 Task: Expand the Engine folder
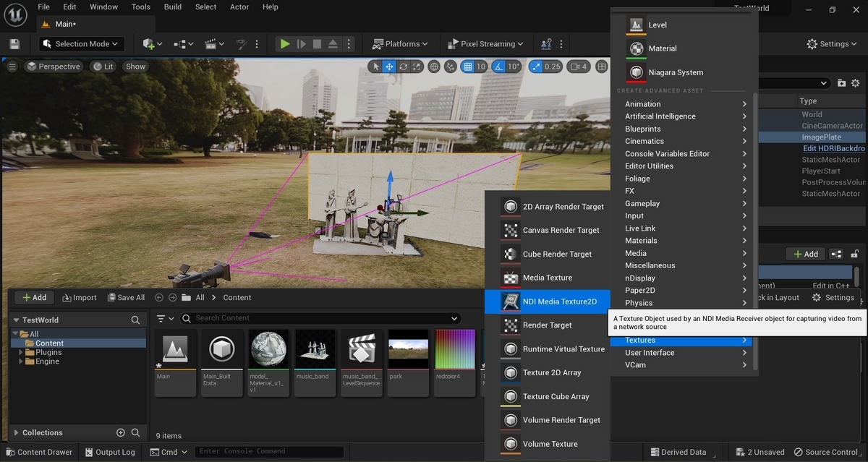[x=22, y=362]
